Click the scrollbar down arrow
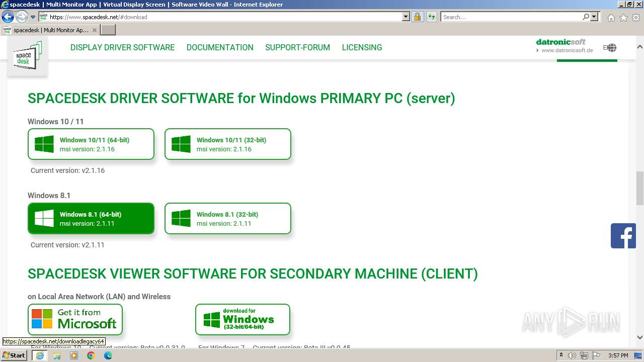The image size is (644, 362). [x=639, y=337]
